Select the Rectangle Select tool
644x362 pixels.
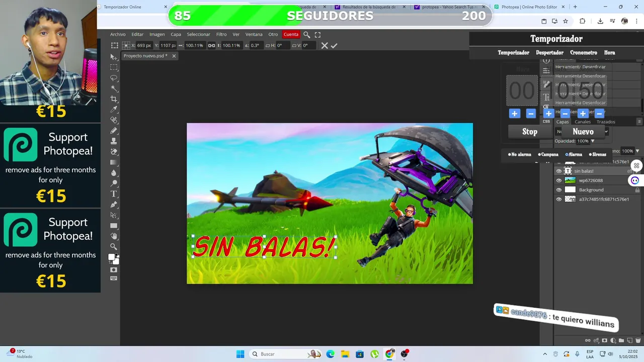(x=114, y=67)
